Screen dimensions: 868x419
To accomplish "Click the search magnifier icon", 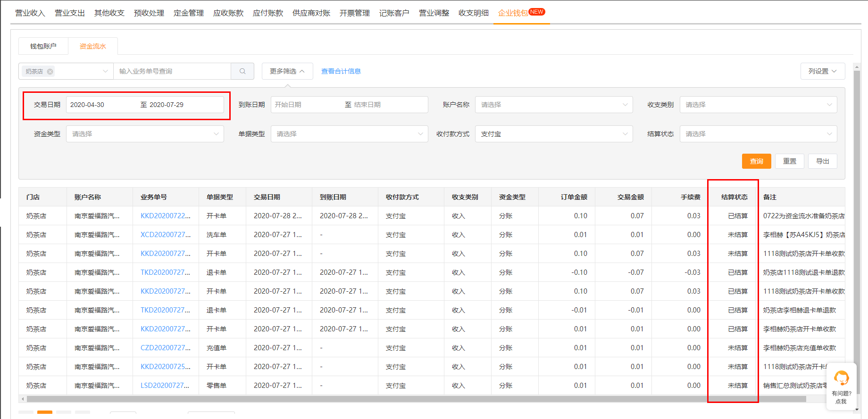I will pyautogui.click(x=242, y=71).
